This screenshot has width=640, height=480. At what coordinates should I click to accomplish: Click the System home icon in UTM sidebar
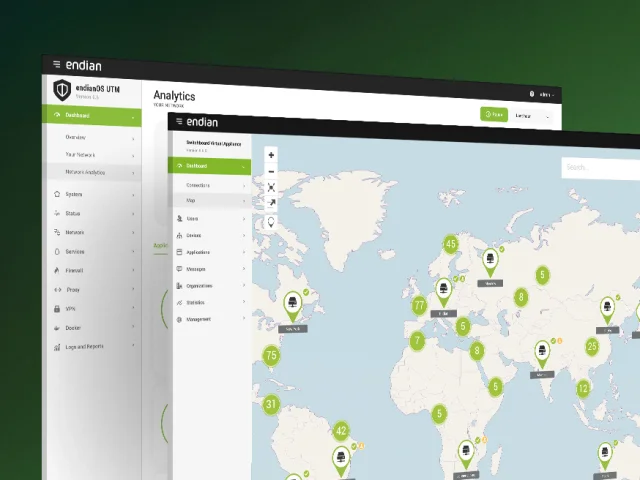[x=57, y=194]
